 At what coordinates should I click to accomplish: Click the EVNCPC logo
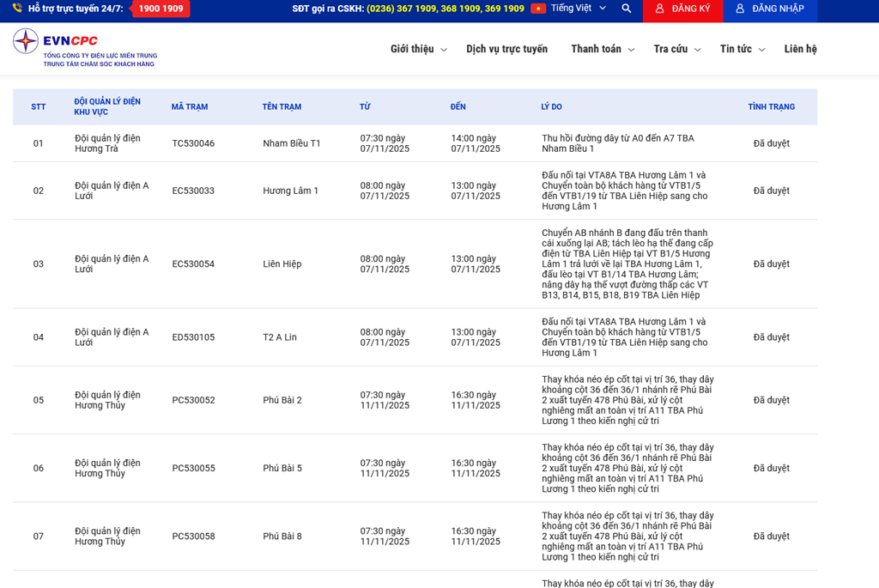pos(85,48)
